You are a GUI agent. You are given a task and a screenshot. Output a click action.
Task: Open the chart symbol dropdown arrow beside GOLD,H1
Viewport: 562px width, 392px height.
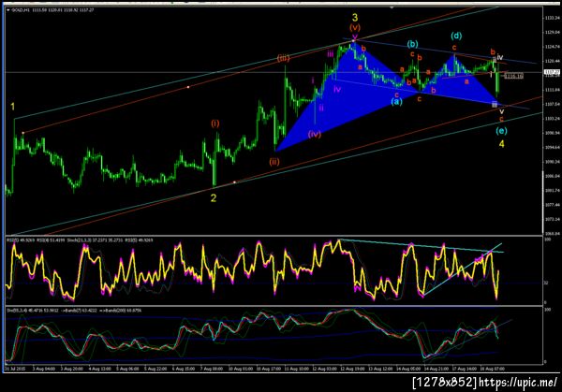(x=8, y=10)
